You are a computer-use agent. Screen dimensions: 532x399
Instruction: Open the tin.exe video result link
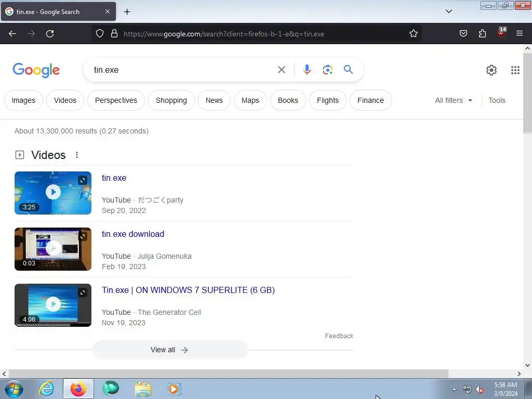click(x=114, y=178)
